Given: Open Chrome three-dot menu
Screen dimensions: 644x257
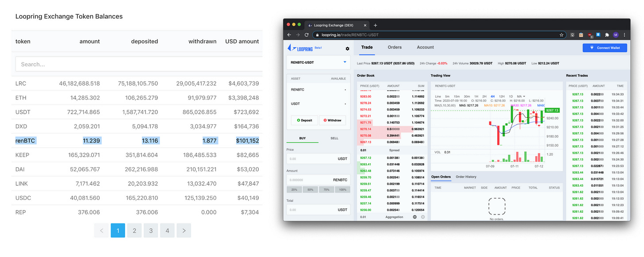Looking at the screenshot, I should (x=625, y=35).
